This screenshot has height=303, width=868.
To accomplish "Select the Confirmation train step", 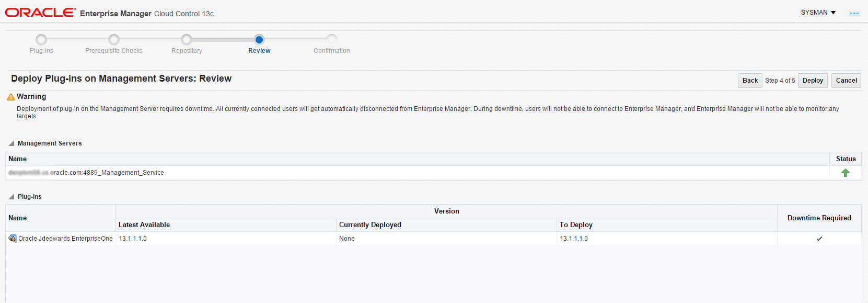I will tap(332, 39).
